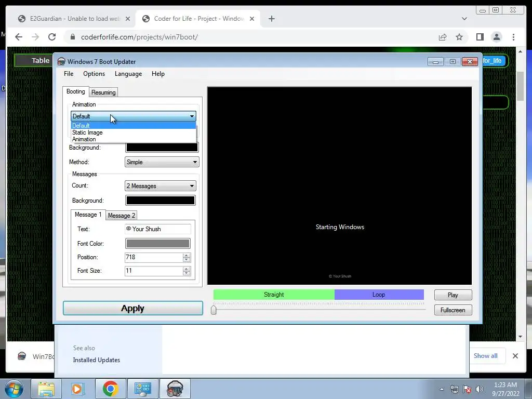Open Chrome three-dot menu
Viewport: 532px width, 399px height.
click(x=514, y=37)
